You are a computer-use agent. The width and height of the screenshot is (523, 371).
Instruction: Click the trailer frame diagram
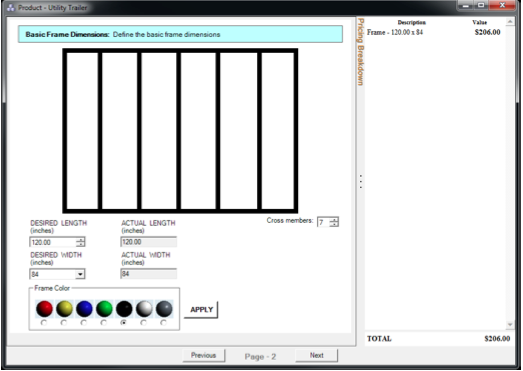pyautogui.click(x=180, y=131)
